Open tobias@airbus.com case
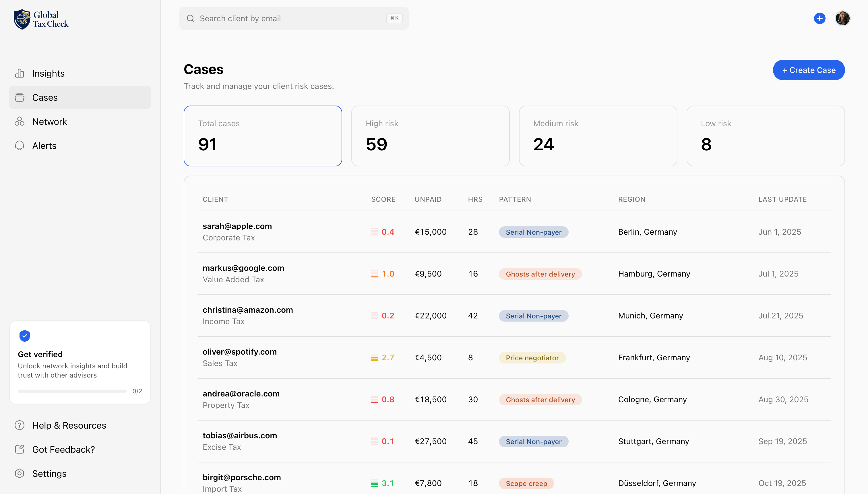This screenshot has height=494, width=868. click(x=514, y=441)
